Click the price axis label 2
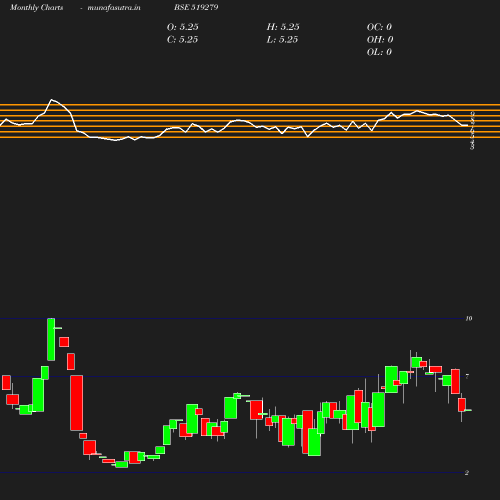This screenshot has height=500, width=500. coord(467,473)
